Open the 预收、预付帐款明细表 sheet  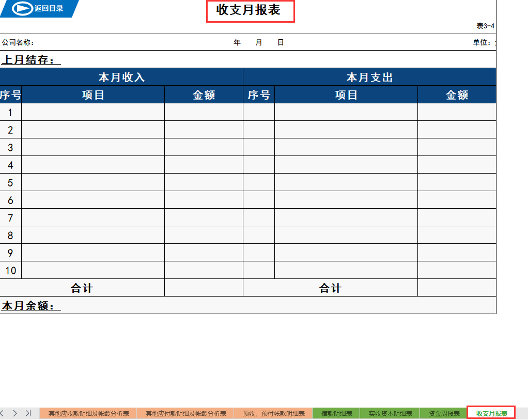[x=273, y=412]
